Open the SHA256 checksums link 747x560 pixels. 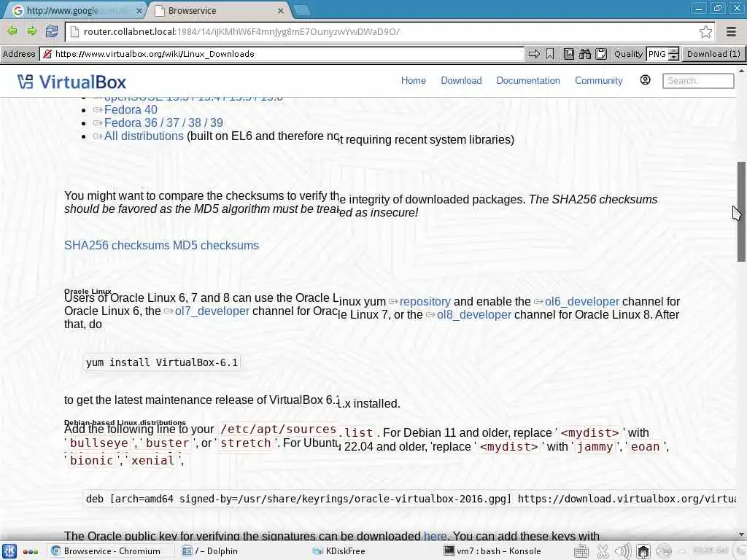coord(117,245)
